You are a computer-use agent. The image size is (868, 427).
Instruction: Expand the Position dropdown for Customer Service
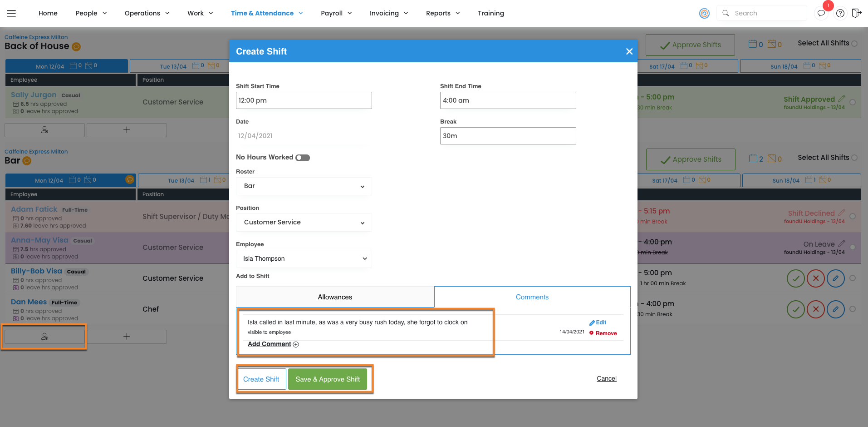coord(304,223)
